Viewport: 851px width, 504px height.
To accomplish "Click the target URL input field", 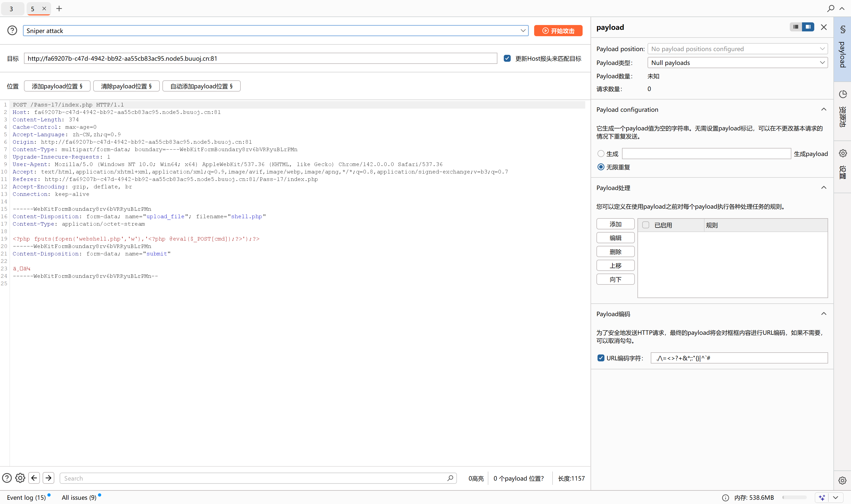I will (260, 59).
